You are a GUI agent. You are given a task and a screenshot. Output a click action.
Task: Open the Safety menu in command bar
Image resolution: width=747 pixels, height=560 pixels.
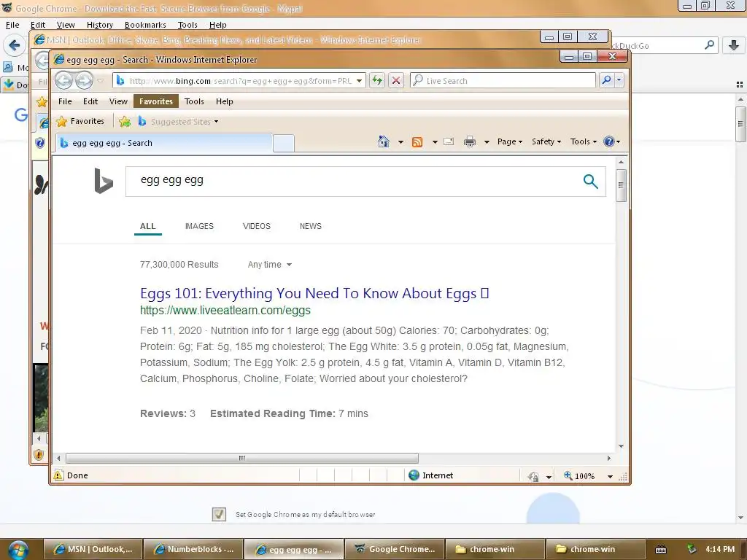pyautogui.click(x=546, y=141)
